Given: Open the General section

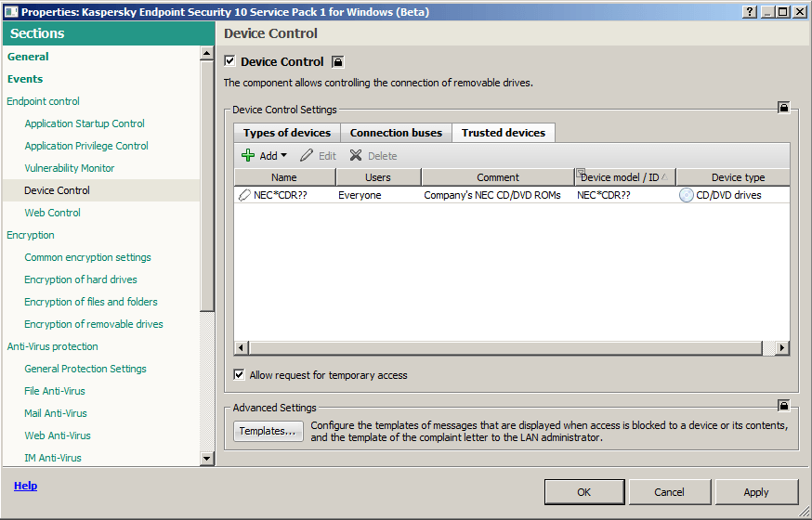Looking at the screenshot, I should (x=28, y=57).
